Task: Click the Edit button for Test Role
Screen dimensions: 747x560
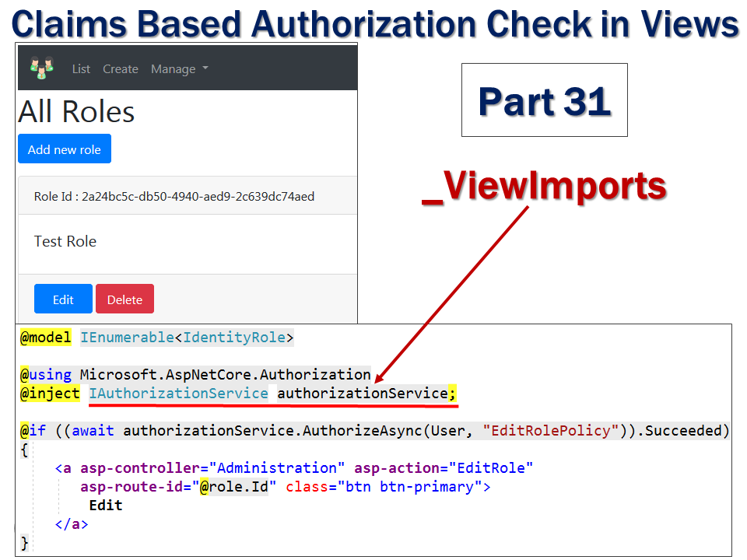Action: 63,299
